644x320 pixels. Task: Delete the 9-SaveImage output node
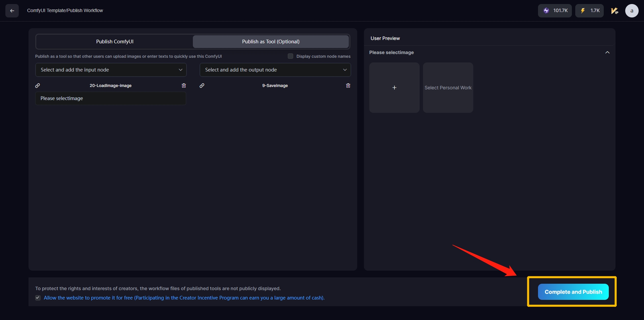point(348,86)
